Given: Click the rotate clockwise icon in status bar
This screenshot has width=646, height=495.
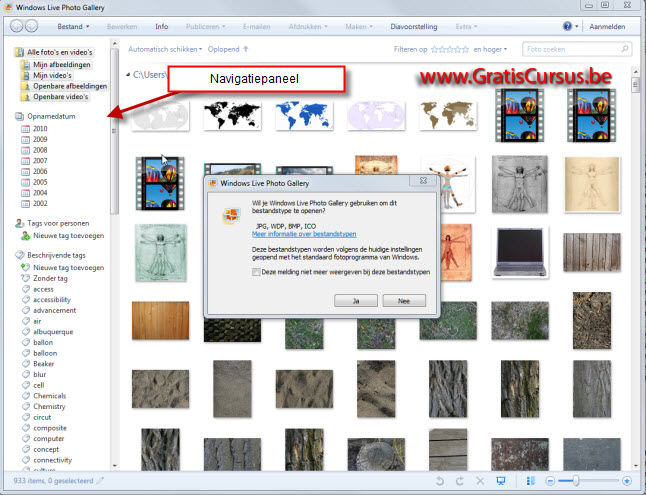Looking at the screenshot, I should (x=460, y=481).
